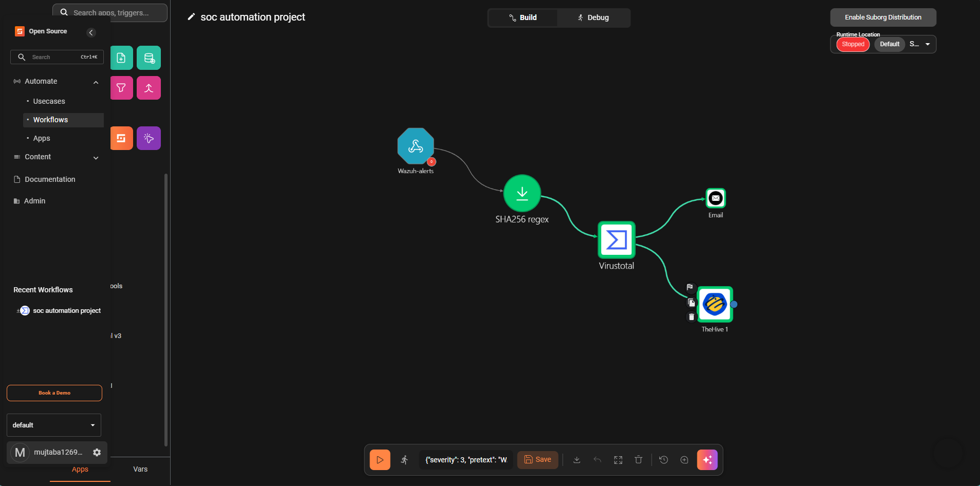
Task: Select the Virustotal node
Action: coord(617,240)
